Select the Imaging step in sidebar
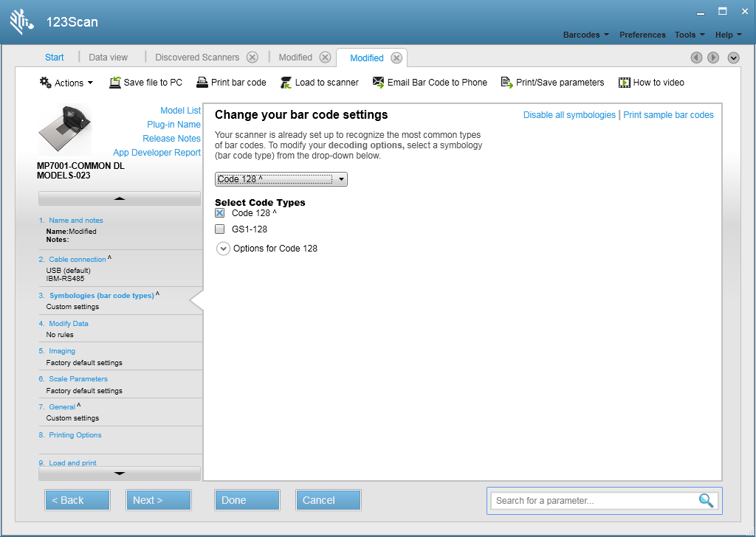This screenshot has width=756, height=537. point(62,351)
